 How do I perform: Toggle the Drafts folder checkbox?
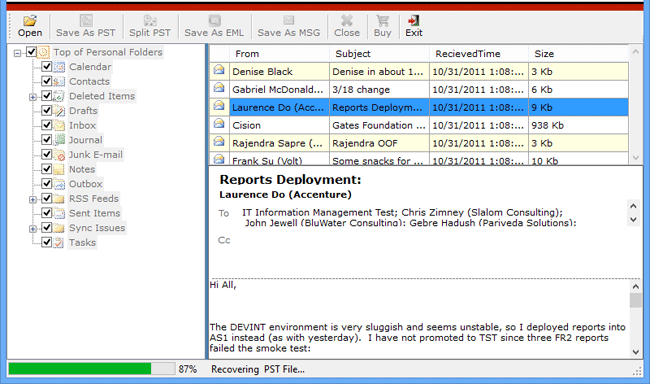coord(46,110)
